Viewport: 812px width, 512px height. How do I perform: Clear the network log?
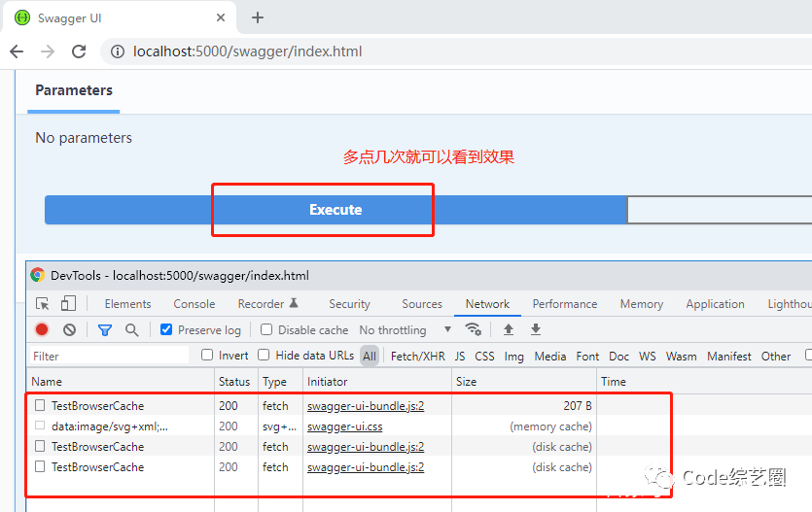coord(69,329)
